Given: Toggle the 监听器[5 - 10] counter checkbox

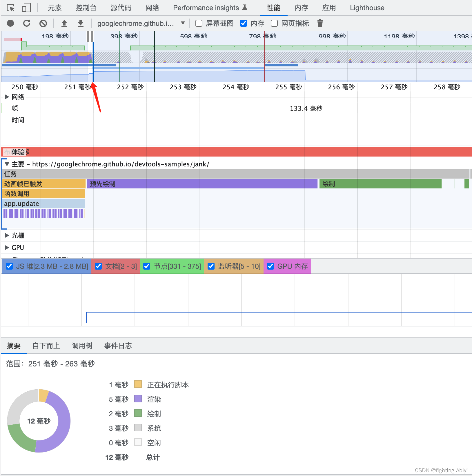Looking at the screenshot, I should [211, 266].
